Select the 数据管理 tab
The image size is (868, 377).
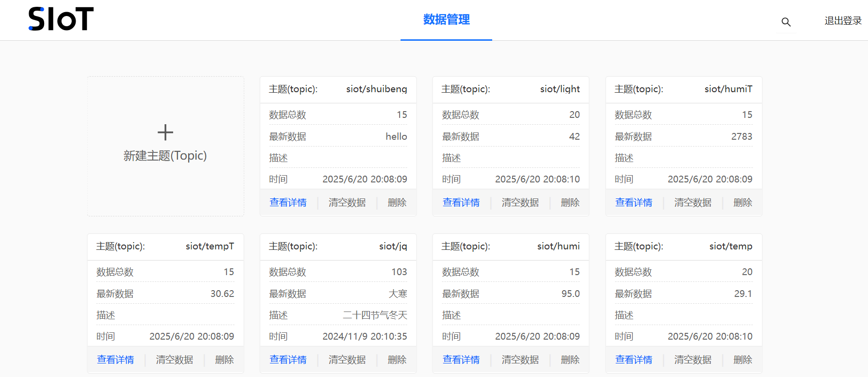(x=446, y=19)
